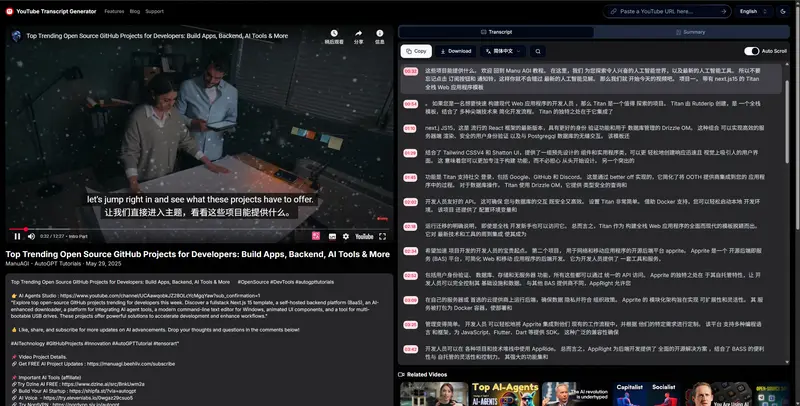The width and height of the screenshot is (800, 406).
Task: Open the Capitalist Socialist related video thumbnail
Action: 646,394
